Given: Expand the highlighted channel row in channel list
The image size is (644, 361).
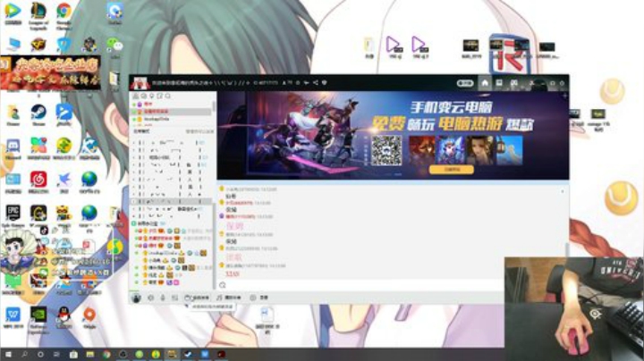Looking at the screenshot, I should tap(134, 201).
